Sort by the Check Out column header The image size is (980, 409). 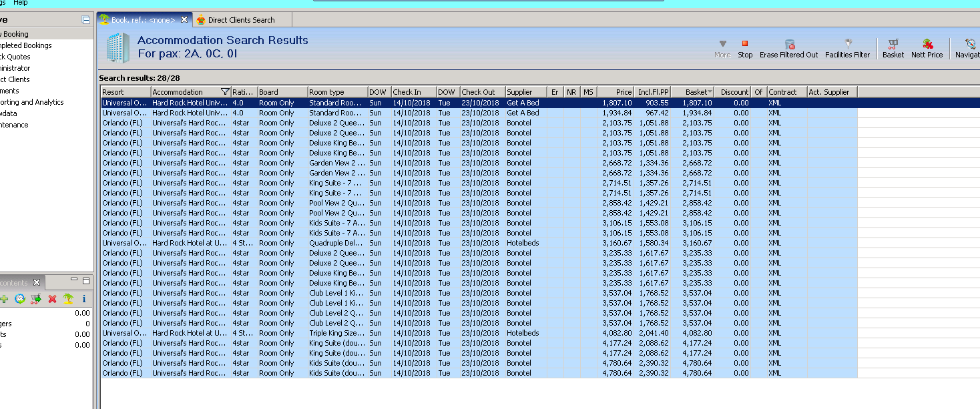(482, 92)
